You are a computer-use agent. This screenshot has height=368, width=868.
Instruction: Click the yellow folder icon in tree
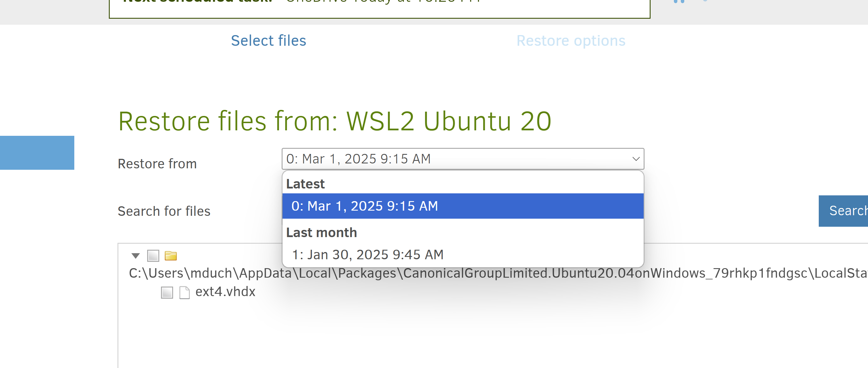(x=170, y=256)
